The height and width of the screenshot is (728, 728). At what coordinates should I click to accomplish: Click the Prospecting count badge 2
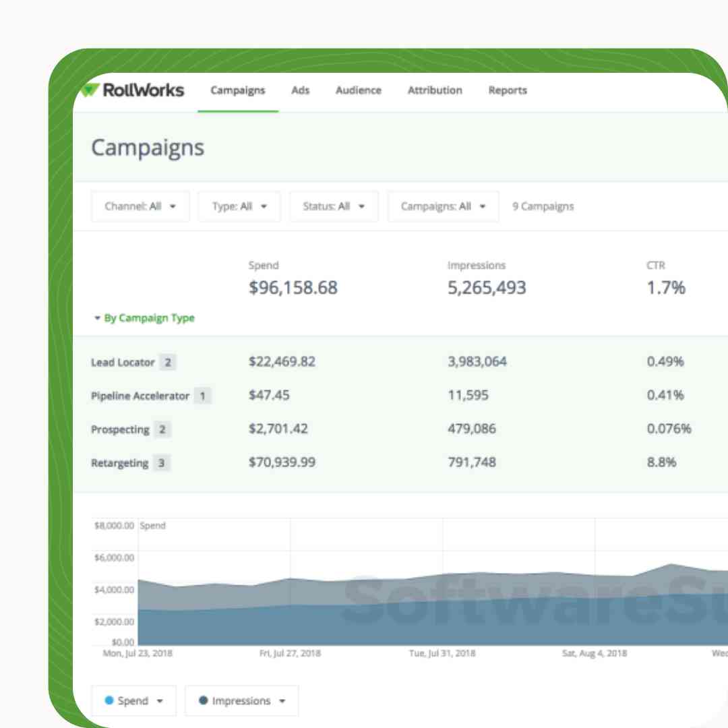[x=162, y=429]
